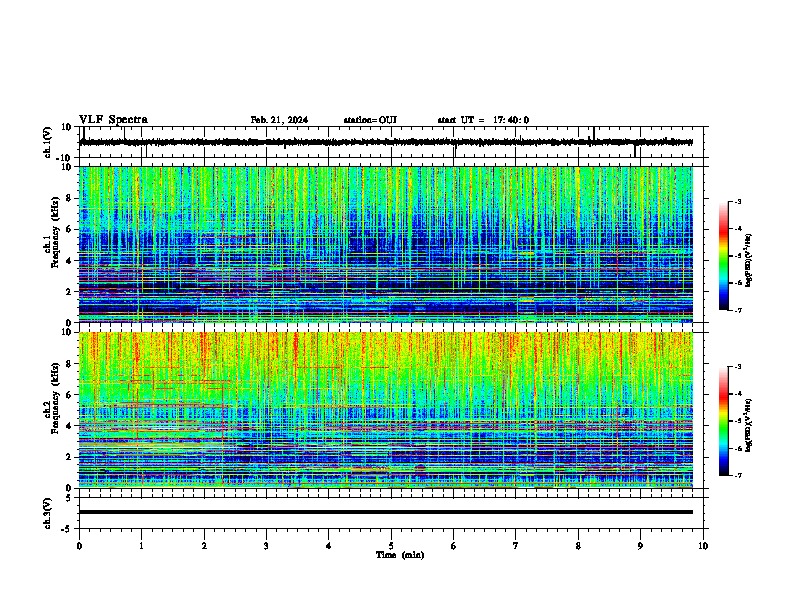Click time axis tick label "7"
792x612 pixels.
516,546
